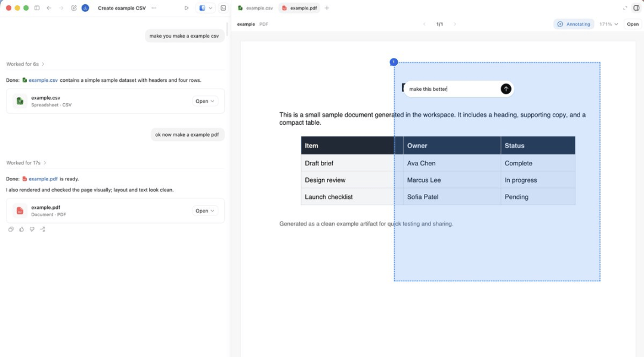Click the 'Draft brief' table cell

pyautogui.click(x=352, y=164)
